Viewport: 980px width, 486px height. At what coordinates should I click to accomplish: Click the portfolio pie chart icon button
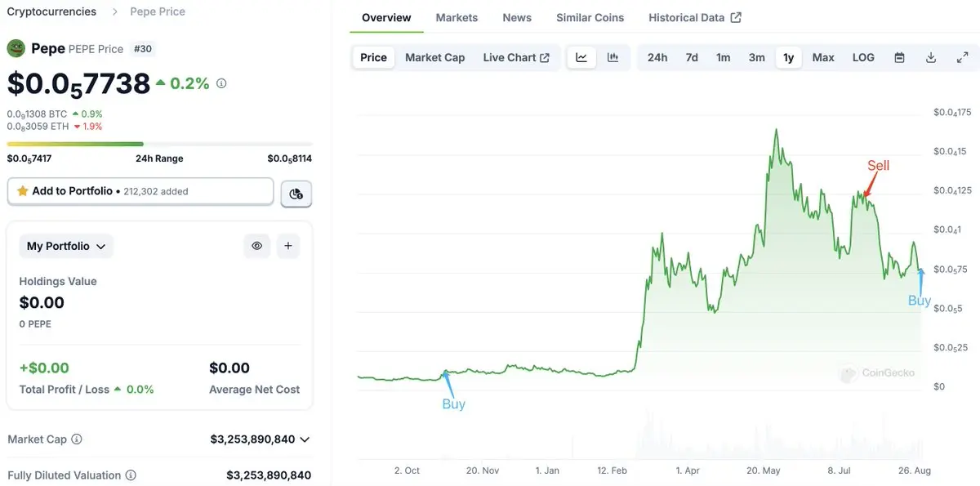tap(296, 194)
